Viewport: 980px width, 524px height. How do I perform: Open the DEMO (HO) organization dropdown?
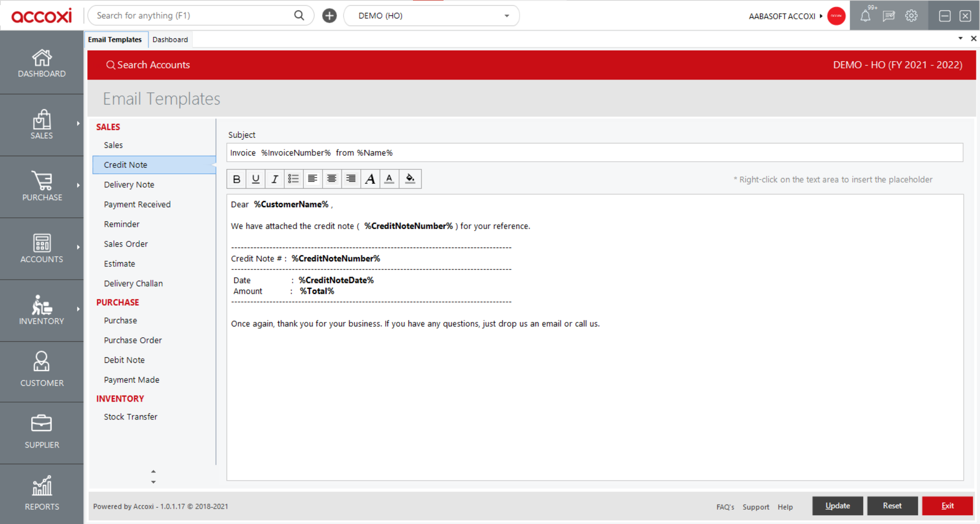point(431,16)
